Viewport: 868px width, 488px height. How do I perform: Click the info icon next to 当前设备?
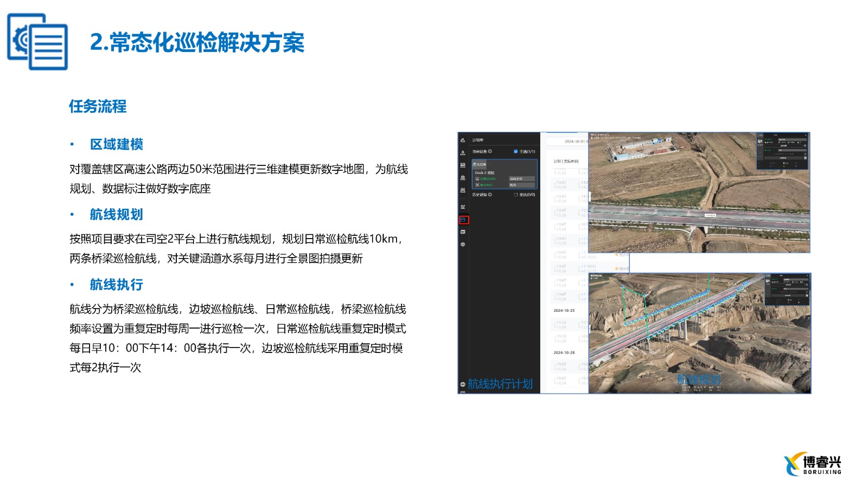click(x=490, y=151)
